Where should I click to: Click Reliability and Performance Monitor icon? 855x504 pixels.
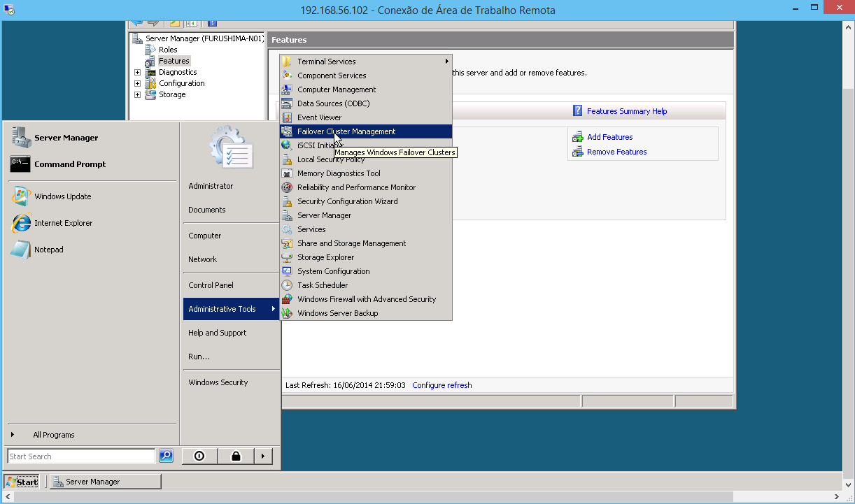[x=286, y=187]
